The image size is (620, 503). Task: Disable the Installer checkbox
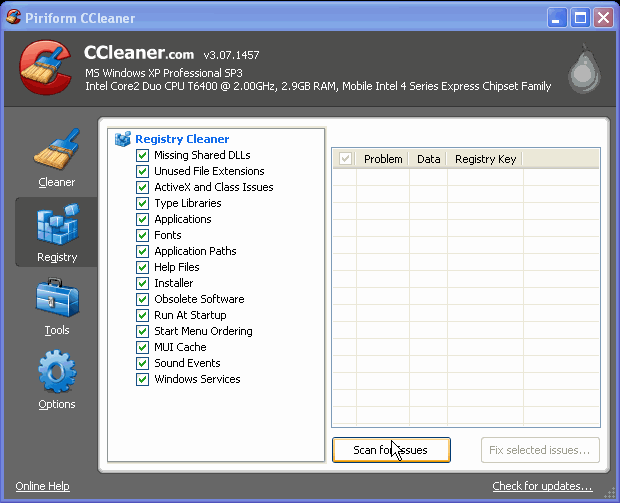click(x=142, y=283)
